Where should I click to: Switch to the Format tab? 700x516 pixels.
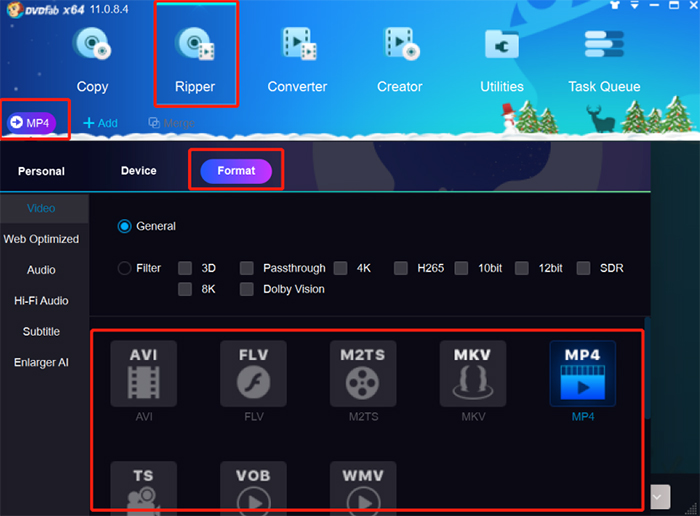[x=236, y=171]
